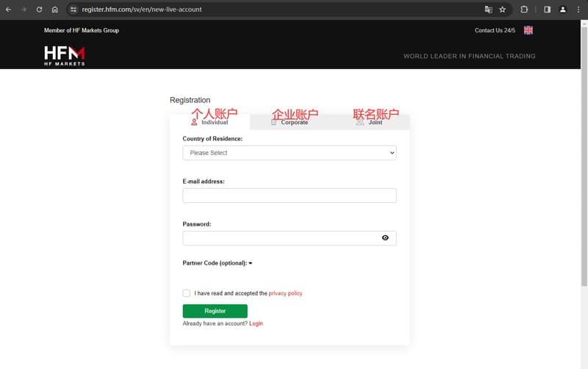Screen dimensions: 588x369
Task: Open the extensions puzzle icon
Action: pyautogui.click(x=524, y=10)
